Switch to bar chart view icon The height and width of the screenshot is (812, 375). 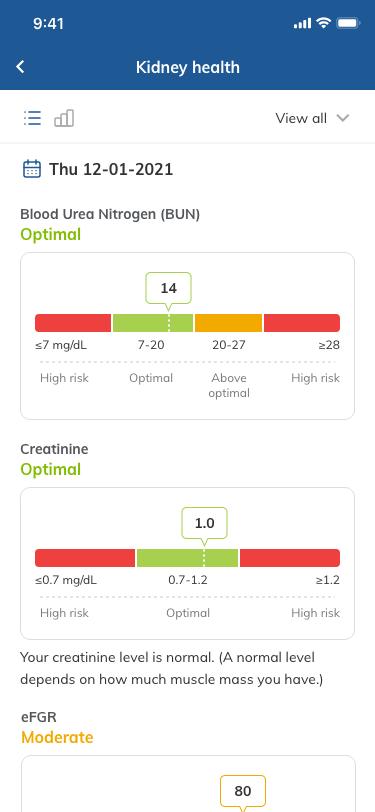coord(64,118)
